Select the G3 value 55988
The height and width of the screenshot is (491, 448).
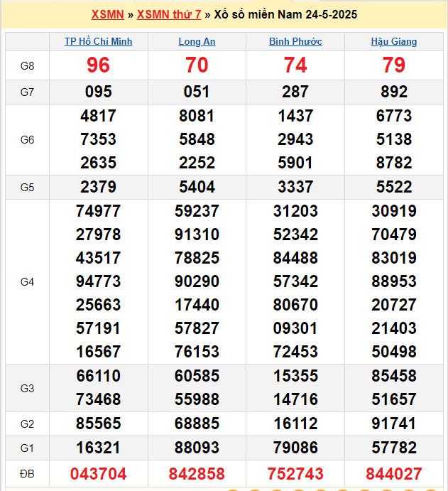(197, 399)
